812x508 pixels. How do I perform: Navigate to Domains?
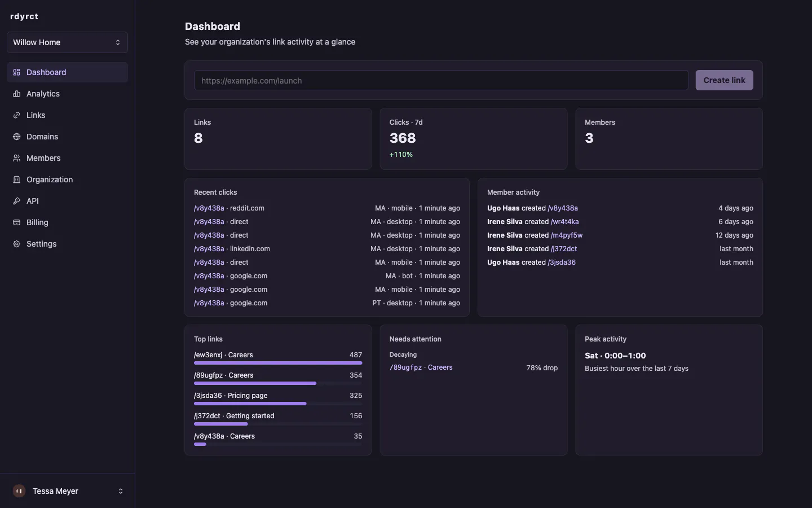pos(67,137)
